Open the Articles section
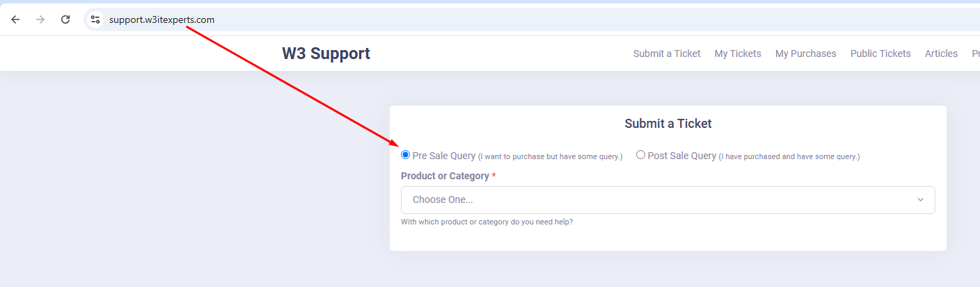 (941, 54)
